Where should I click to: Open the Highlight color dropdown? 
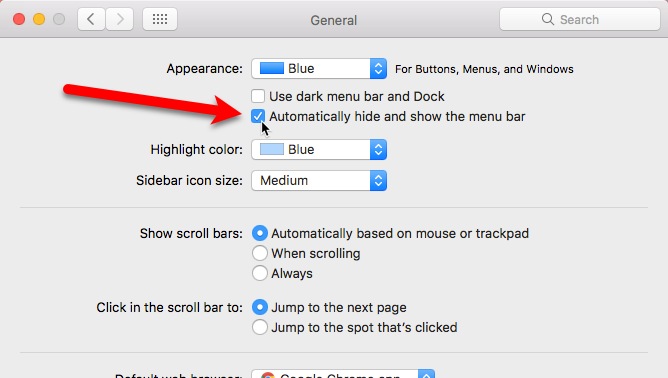319,150
